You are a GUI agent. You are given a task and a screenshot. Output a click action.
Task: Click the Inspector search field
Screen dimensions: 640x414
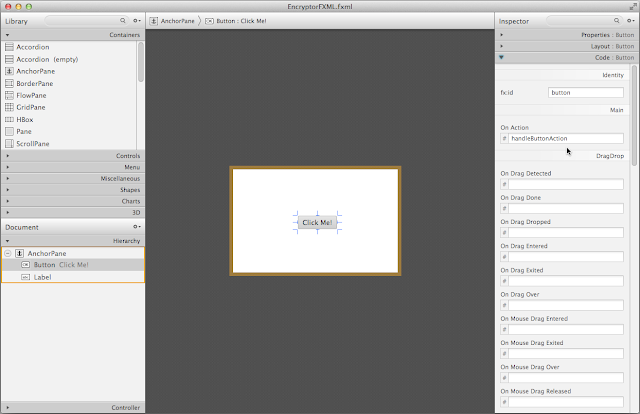(x=584, y=20)
